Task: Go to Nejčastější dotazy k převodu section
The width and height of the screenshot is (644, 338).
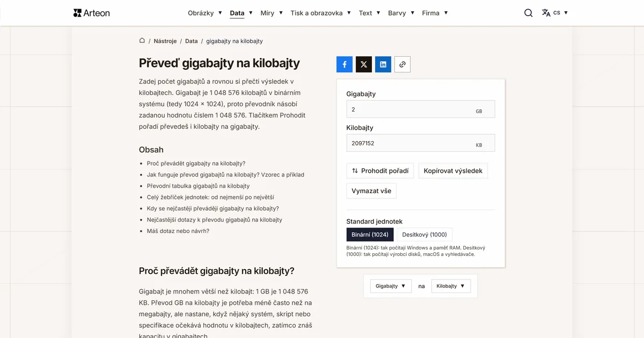Action: coord(215,220)
